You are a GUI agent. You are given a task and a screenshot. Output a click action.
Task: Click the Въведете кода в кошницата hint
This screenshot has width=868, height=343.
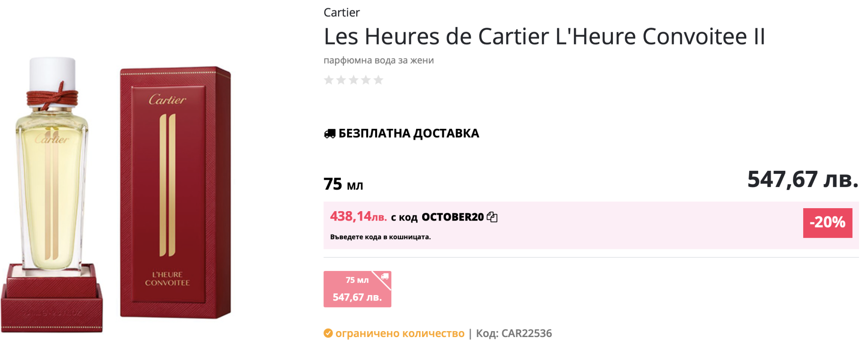click(x=380, y=237)
